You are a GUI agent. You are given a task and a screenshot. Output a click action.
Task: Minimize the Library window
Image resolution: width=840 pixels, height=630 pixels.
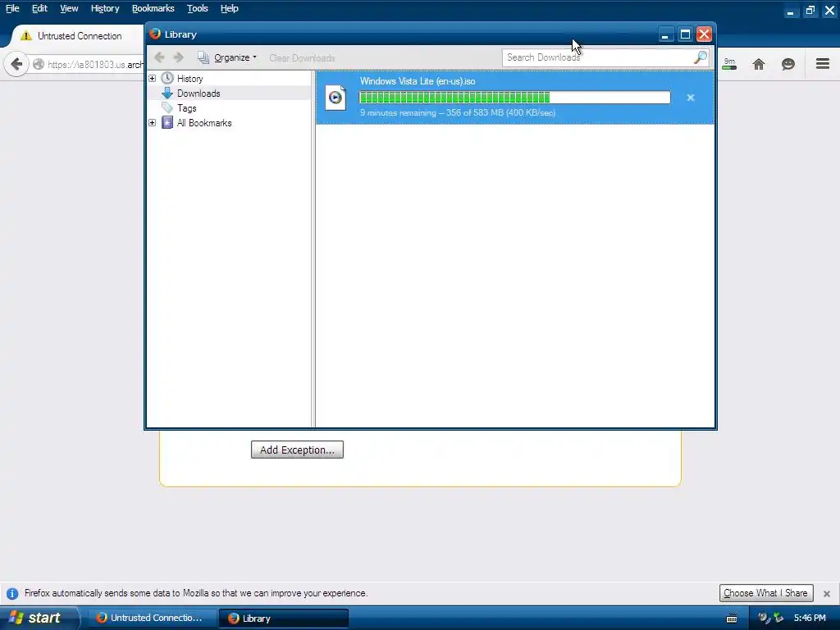(664, 34)
